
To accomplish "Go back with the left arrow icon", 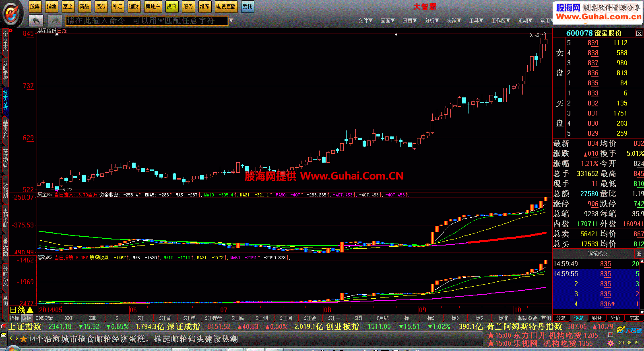I will pos(36,20).
